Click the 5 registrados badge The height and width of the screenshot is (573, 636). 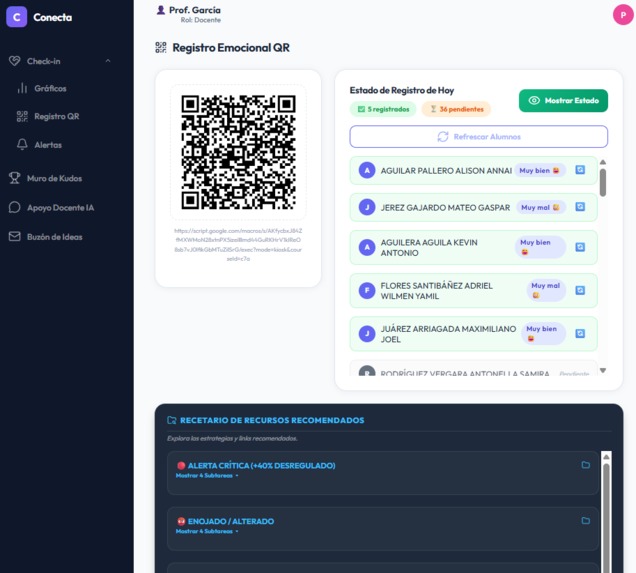point(383,109)
